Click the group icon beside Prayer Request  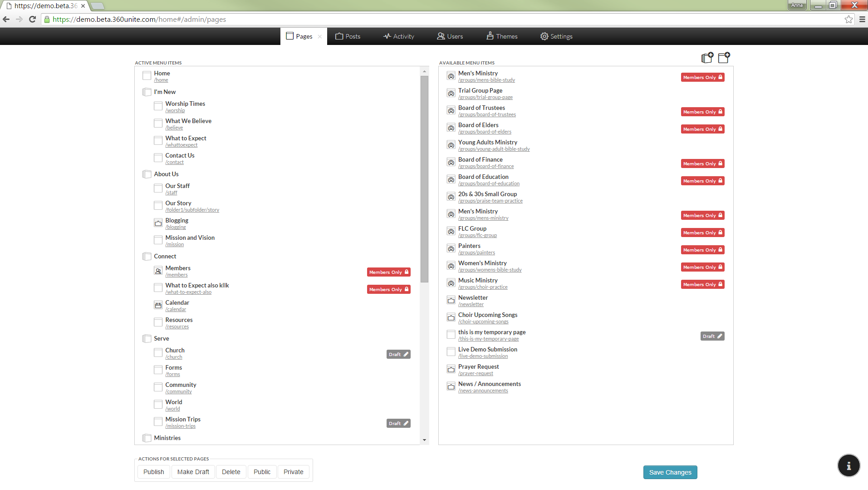point(451,369)
